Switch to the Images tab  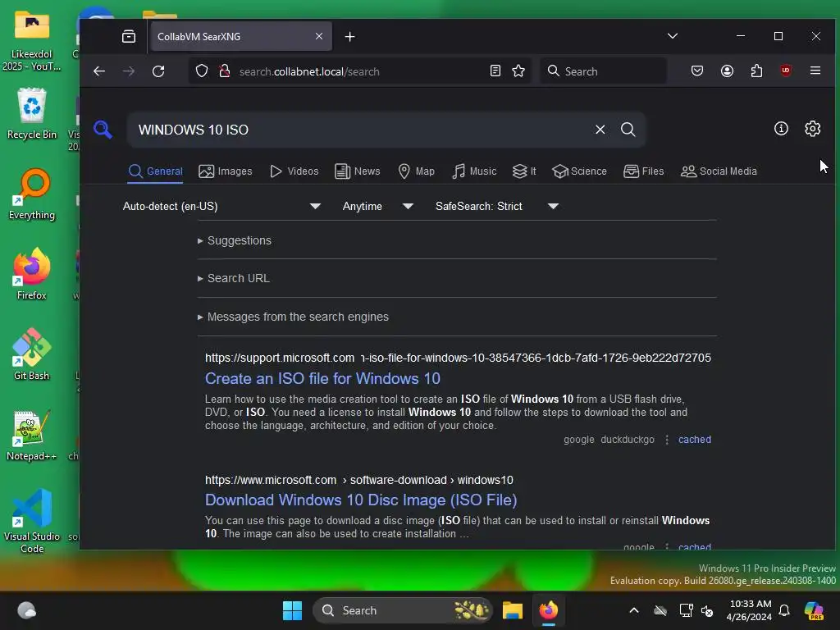click(x=225, y=171)
